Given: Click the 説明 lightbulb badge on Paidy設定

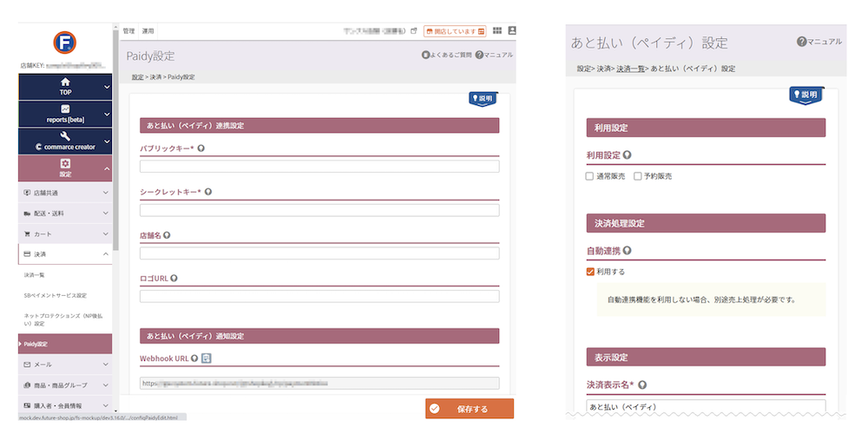Looking at the screenshot, I should [x=482, y=99].
